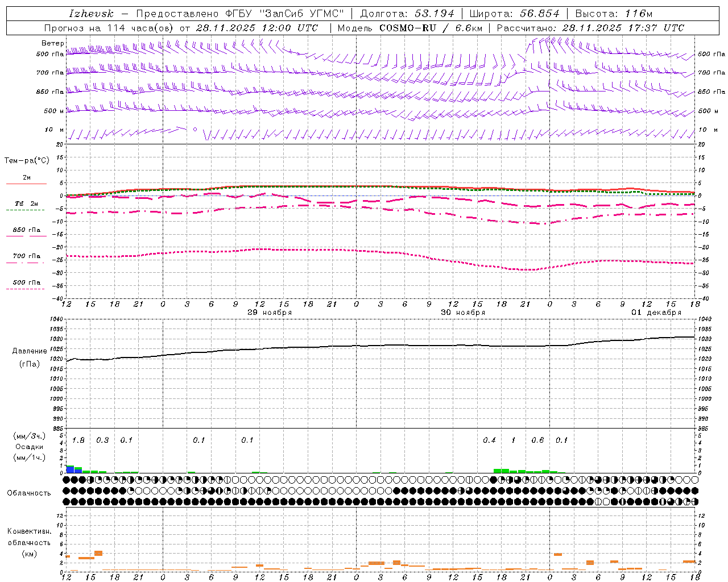The height and width of the screenshot is (582, 728).
Task: Click the 1.8 precipitation amount value
Action: click(78, 440)
